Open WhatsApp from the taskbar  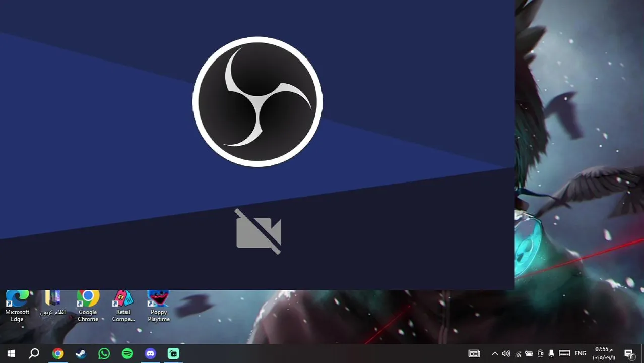pyautogui.click(x=104, y=353)
